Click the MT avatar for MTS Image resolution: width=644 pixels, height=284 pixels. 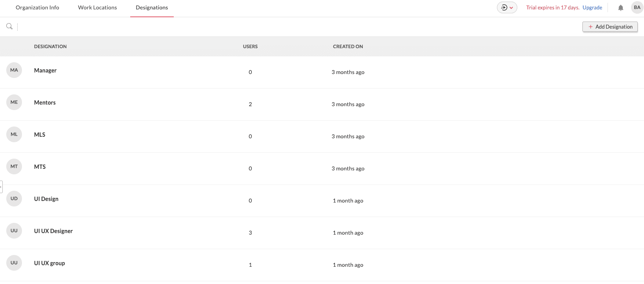tap(14, 166)
